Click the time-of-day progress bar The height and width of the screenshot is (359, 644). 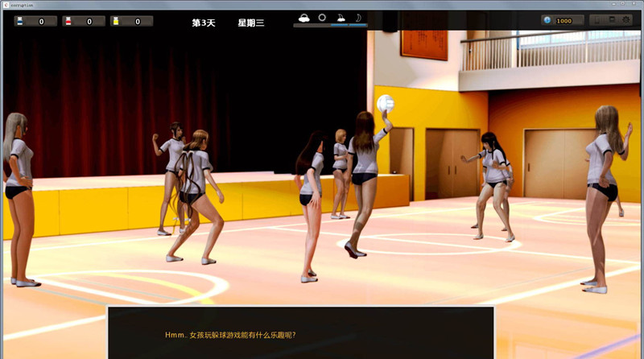click(330, 26)
